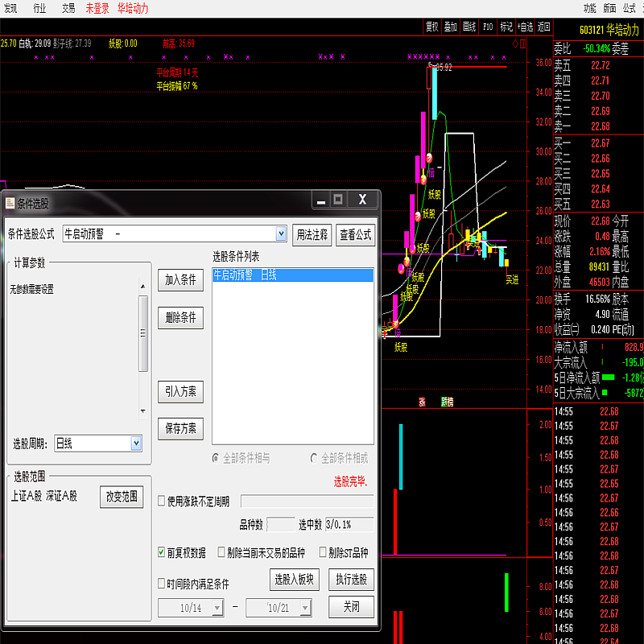Click the 复权 chart toolbar button
Image resolution: width=644 pixels, height=644 pixels.
432,27
